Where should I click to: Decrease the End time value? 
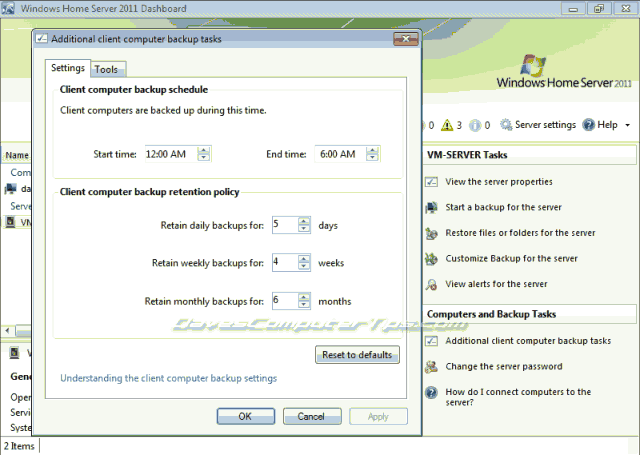click(x=372, y=158)
